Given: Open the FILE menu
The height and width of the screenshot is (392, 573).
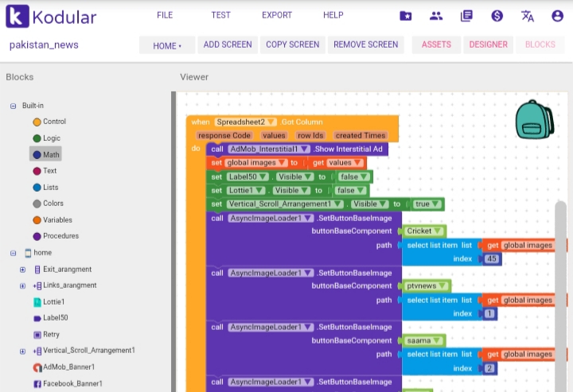Looking at the screenshot, I should click(x=165, y=15).
